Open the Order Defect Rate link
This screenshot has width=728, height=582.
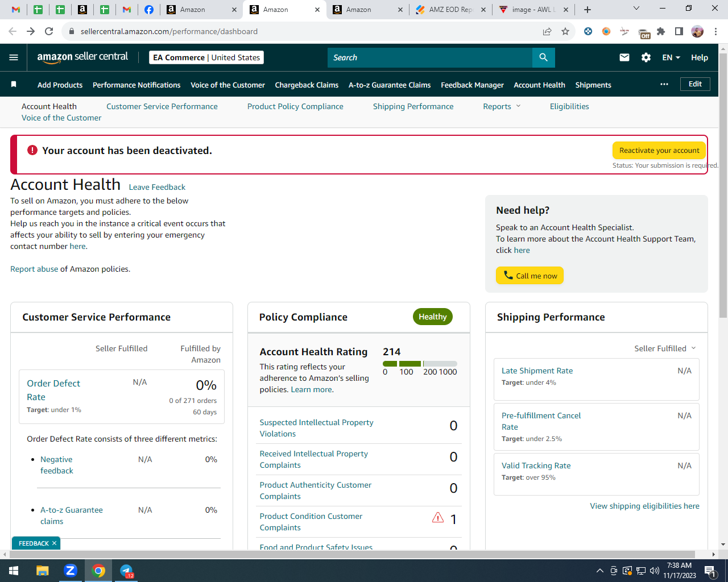[x=53, y=390]
